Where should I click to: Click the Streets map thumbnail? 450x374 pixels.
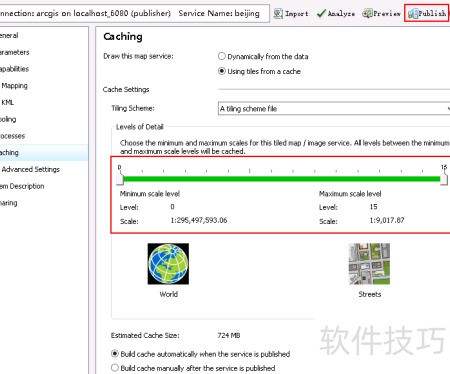point(369,264)
